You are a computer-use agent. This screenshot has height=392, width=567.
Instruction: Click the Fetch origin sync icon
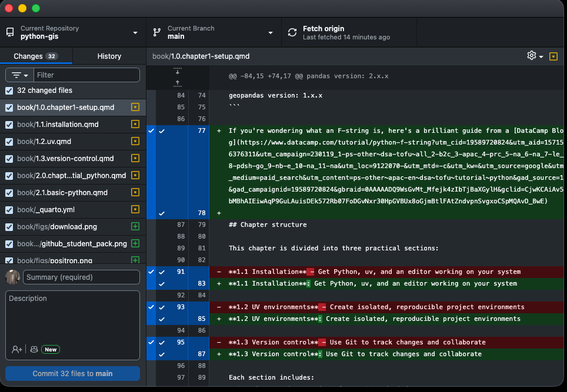(x=292, y=33)
